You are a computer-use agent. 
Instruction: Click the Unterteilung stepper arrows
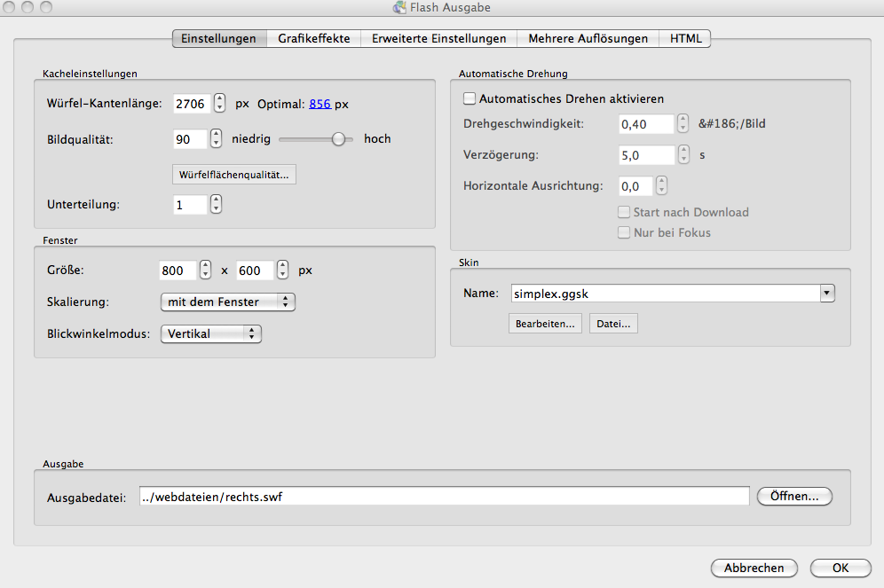pyautogui.click(x=216, y=205)
